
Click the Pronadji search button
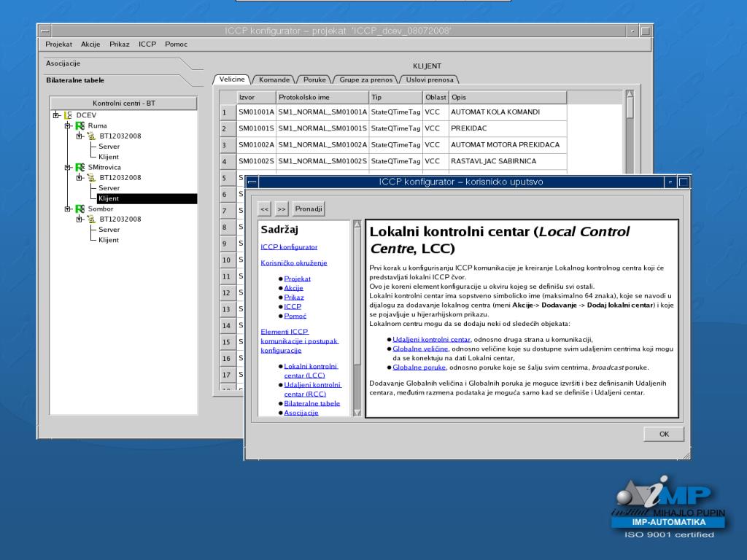(x=309, y=210)
